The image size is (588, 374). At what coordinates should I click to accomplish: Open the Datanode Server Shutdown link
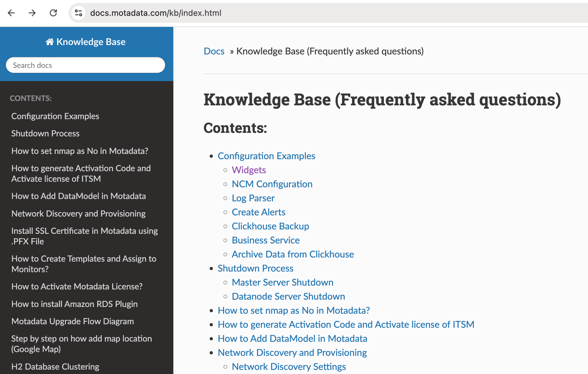(288, 296)
